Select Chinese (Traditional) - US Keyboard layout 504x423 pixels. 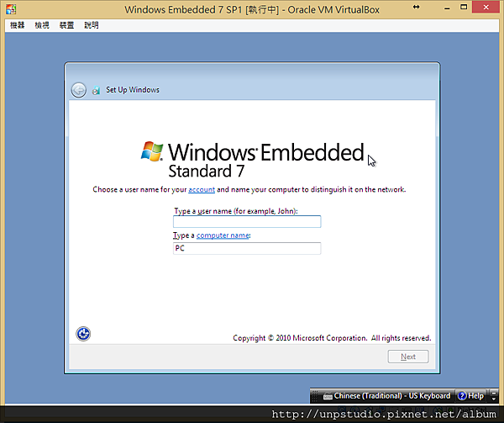point(391,395)
